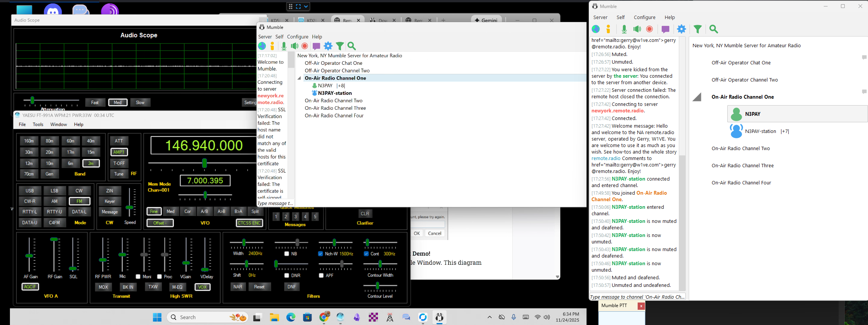Image resolution: width=868 pixels, height=325 pixels.
Task: Open gear settings in the right Mumble window
Action: (x=682, y=29)
